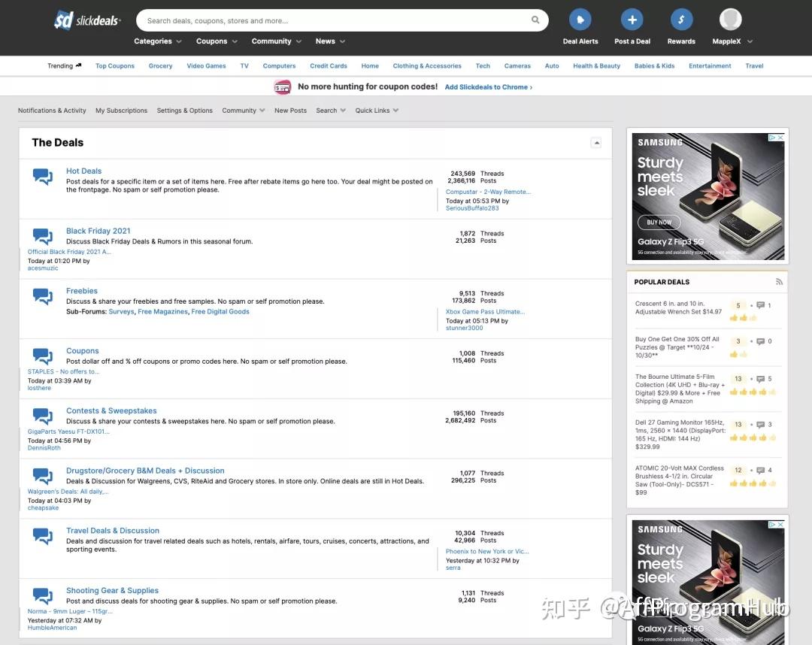Click comment icon for Target Puzzles deal
This screenshot has height=645, width=812.
pos(760,341)
